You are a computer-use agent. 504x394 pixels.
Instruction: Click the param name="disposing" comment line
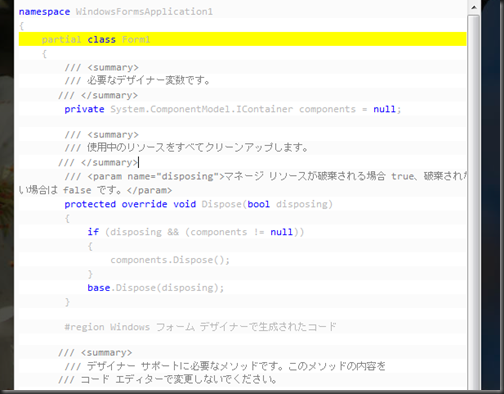click(265, 176)
